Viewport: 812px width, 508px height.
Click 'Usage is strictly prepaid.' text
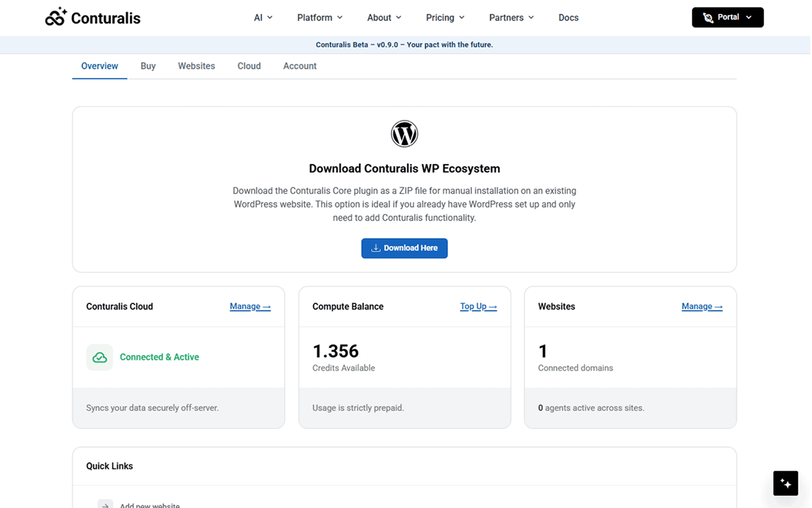click(358, 408)
